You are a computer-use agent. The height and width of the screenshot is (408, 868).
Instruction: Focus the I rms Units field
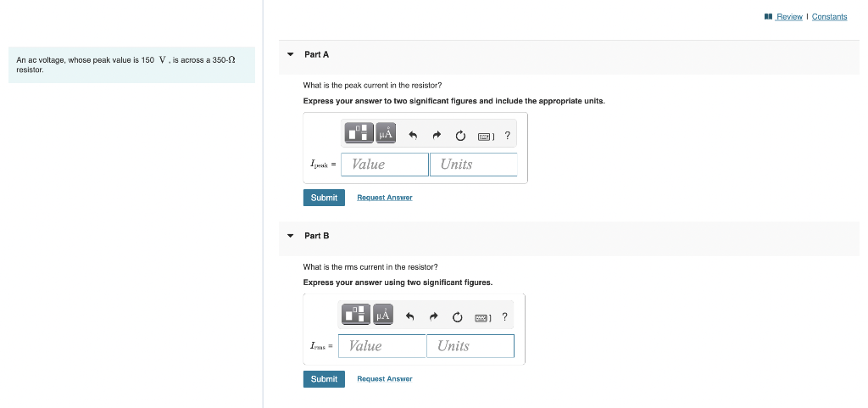470,346
